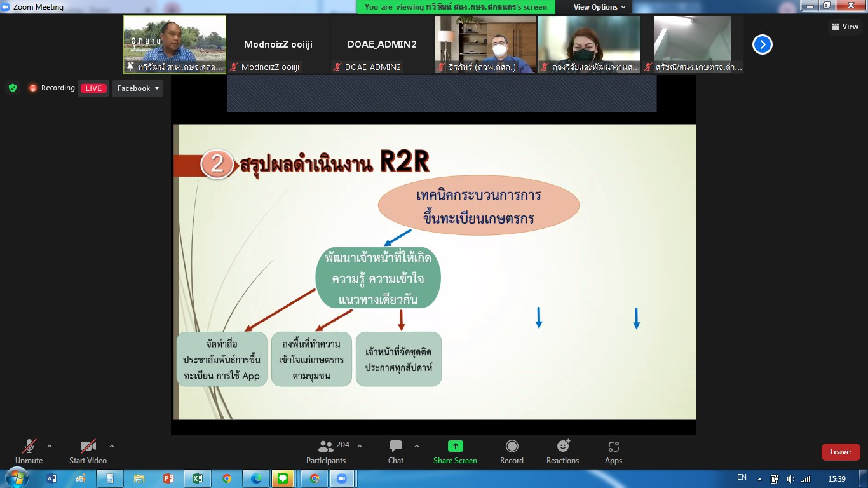Click the green Share Screen icon
This screenshot has width=868, height=488.
pyautogui.click(x=456, y=446)
